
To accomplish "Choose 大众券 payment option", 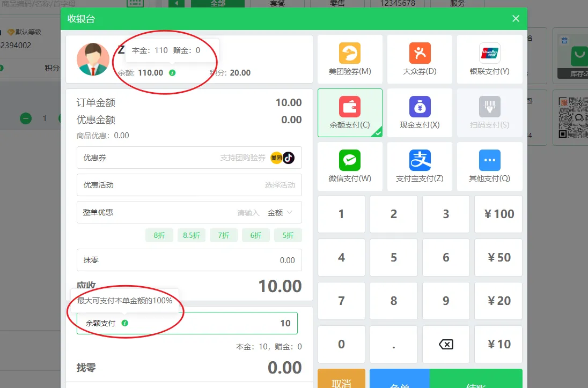I will click(420, 59).
